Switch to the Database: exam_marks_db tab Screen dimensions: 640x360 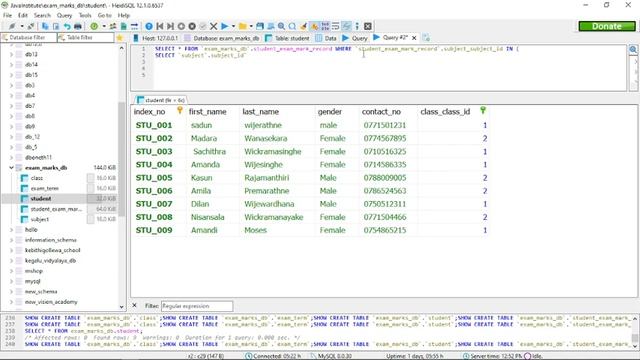click(222, 38)
